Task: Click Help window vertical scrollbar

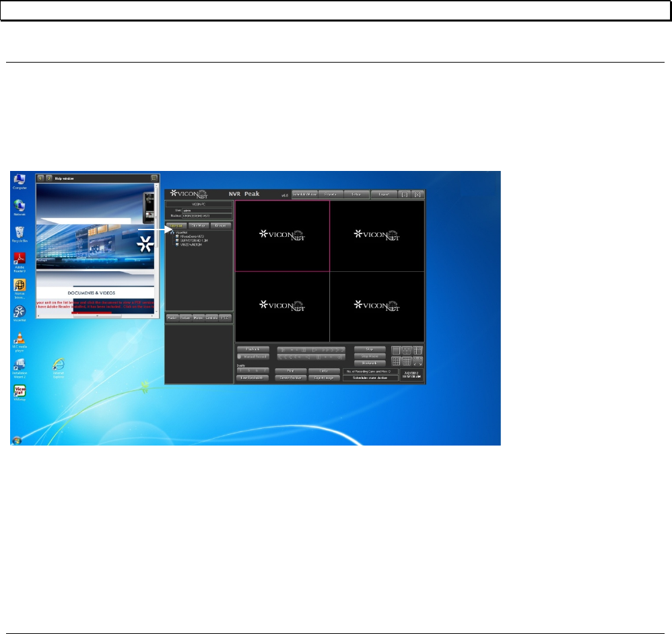Action: click(x=156, y=249)
